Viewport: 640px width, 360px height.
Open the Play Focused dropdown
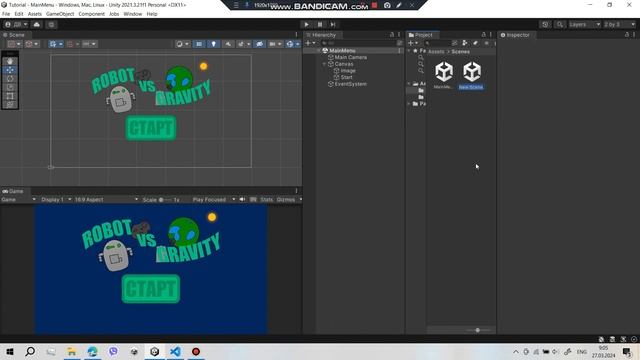pos(214,200)
